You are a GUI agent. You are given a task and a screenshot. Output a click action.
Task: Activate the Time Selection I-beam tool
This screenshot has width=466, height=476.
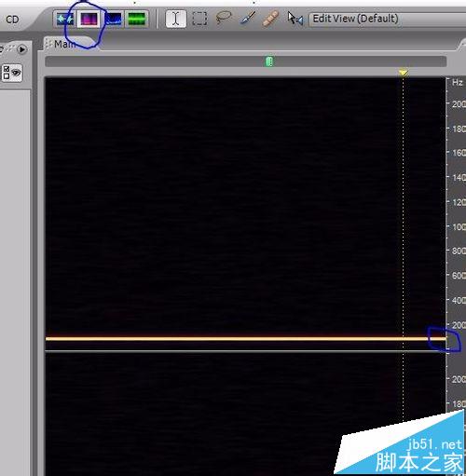[176, 19]
